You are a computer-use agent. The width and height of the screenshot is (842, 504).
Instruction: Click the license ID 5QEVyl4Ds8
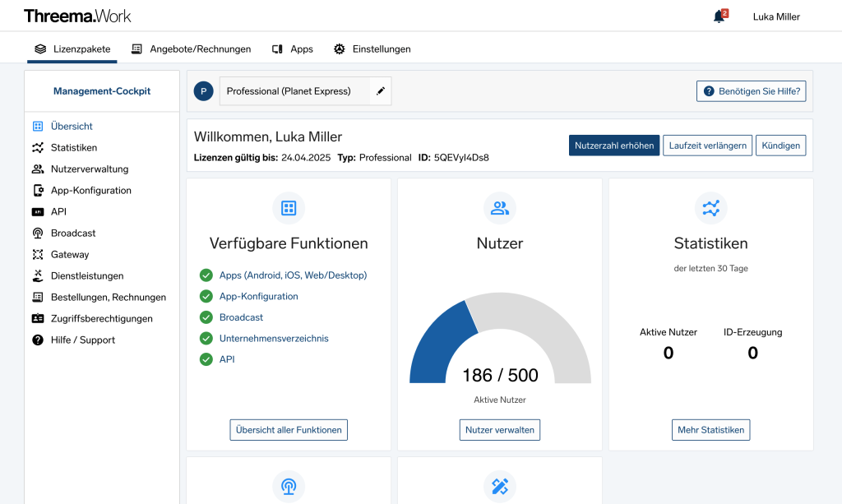462,158
